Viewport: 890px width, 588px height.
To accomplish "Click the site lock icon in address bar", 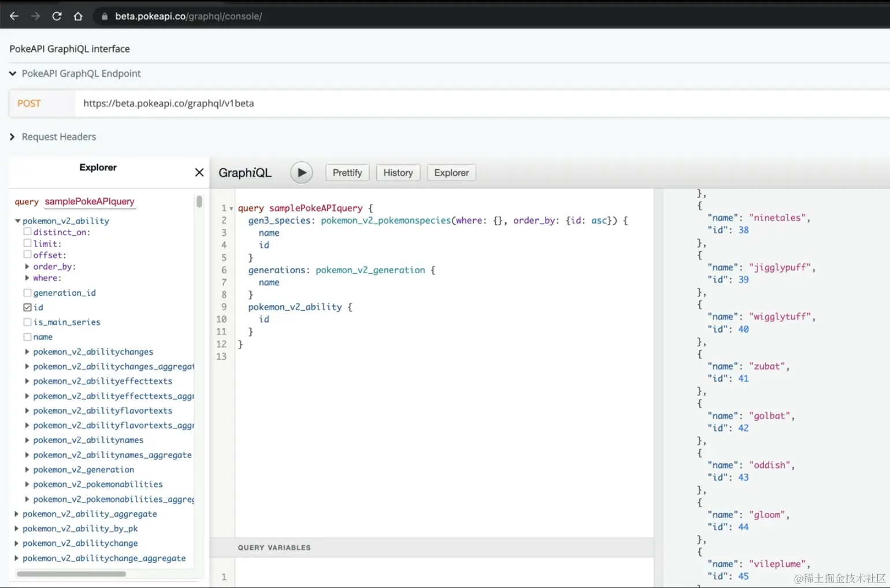I will pyautogui.click(x=105, y=17).
